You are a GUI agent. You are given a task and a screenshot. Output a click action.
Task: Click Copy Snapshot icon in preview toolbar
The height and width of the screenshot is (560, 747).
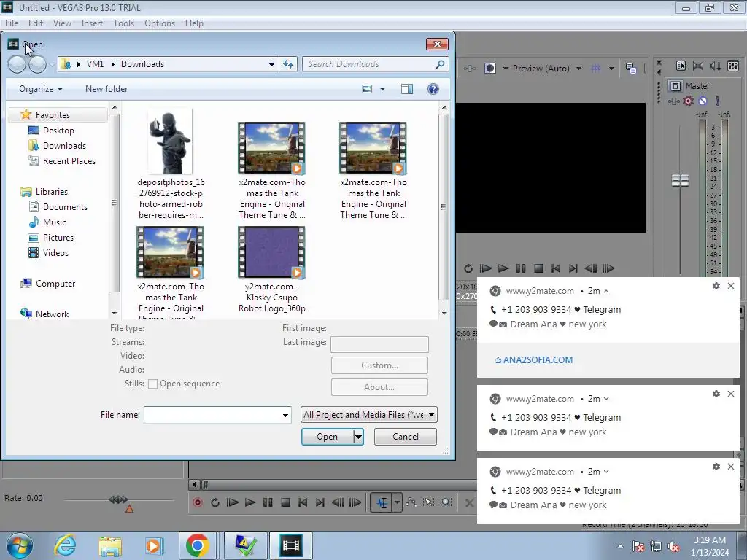[x=631, y=68]
